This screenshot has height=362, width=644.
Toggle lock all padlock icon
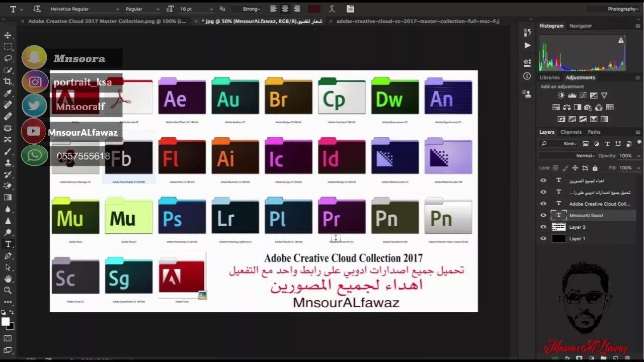[x=595, y=168]
